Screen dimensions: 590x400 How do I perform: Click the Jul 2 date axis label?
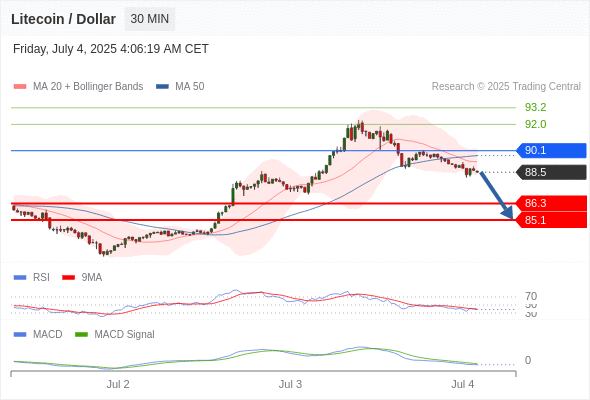coord(118,384)
